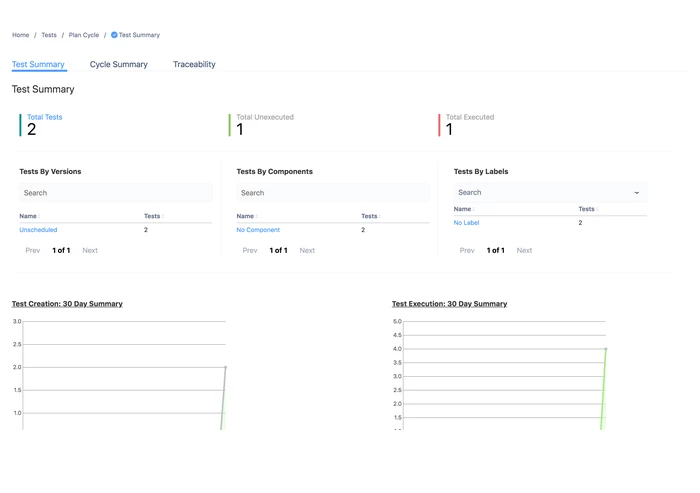Click Next in Tests By Components pagination
Screen dimensions: 700x493
coord(307,251)
